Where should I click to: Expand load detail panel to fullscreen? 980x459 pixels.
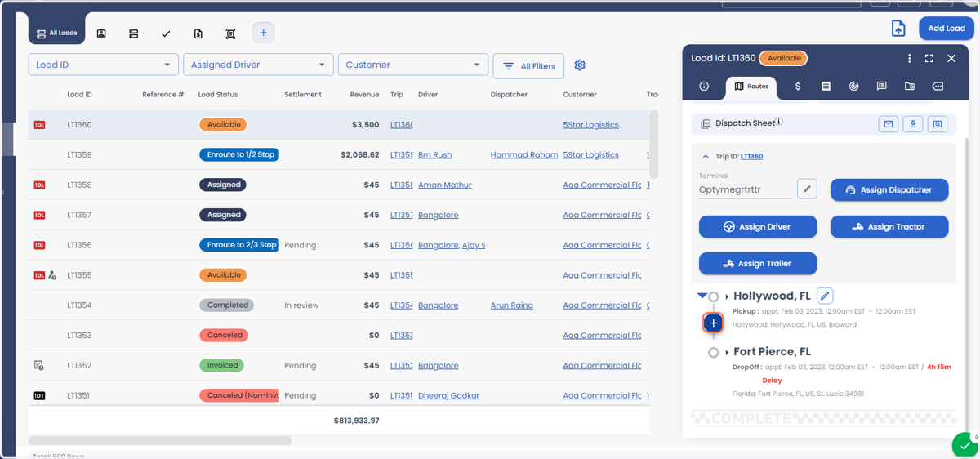point(929,58)
